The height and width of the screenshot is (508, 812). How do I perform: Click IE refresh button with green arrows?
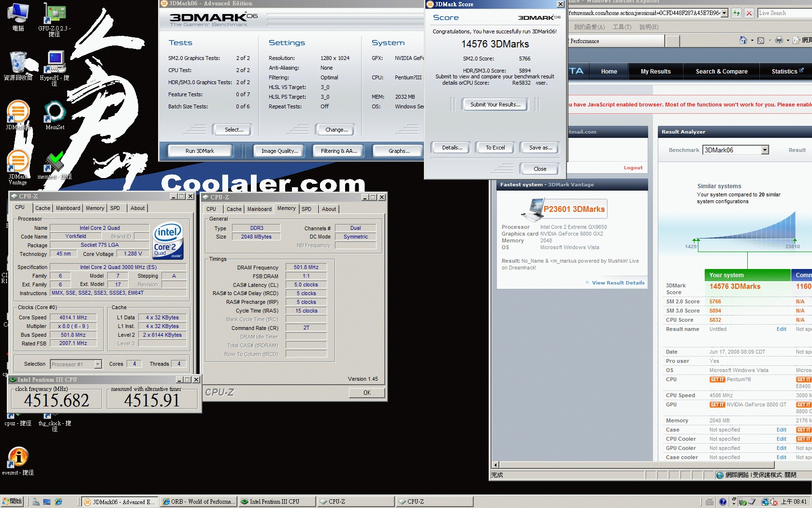(x=736, y=13)
